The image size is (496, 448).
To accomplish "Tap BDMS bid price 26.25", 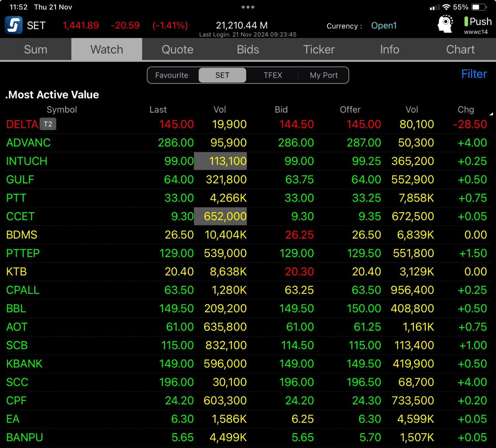I will point(299,235).
